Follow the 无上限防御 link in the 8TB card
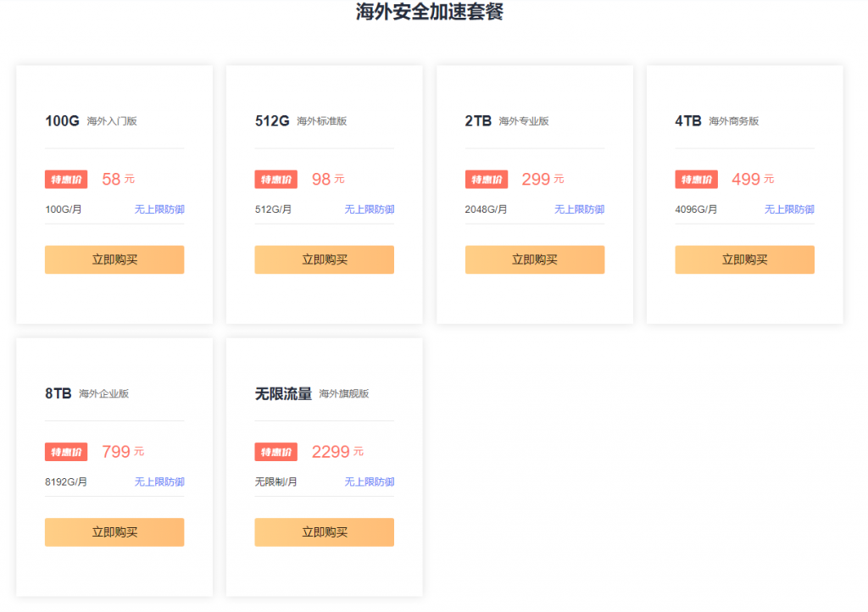The image size is (868, 612). point(159,482)
